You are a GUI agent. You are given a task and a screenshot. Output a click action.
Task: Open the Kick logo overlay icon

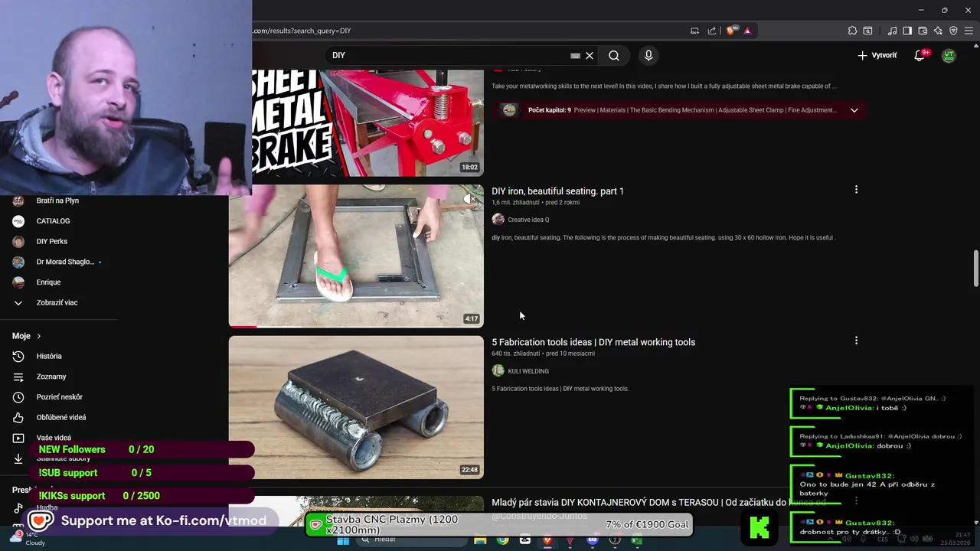[x=759, y=527]
